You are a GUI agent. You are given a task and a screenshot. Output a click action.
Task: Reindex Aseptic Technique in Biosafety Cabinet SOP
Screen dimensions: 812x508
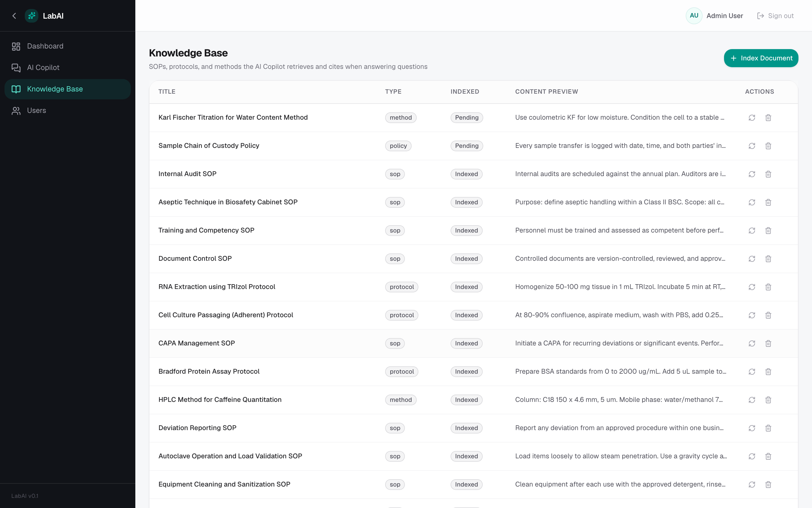(x=752, y=202)
